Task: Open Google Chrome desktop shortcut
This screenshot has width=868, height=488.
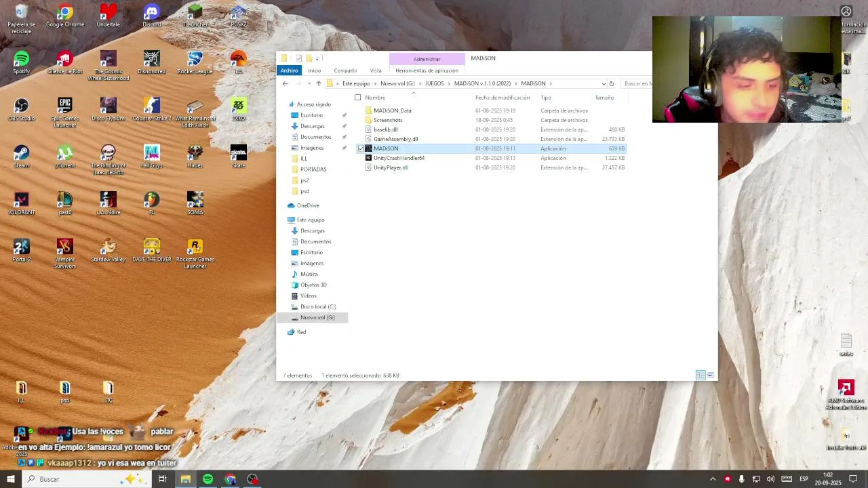Action: click(x=65, y=16)
